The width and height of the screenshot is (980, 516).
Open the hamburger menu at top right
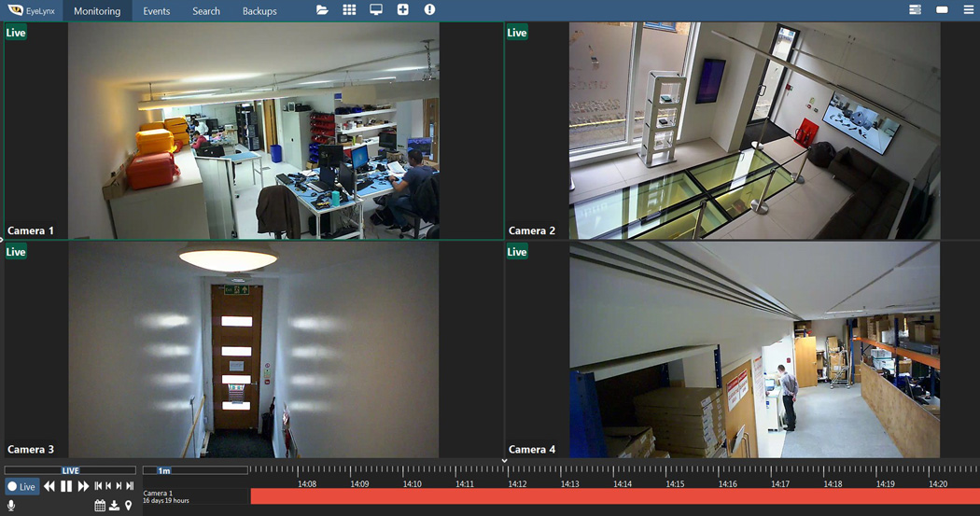coord(968,10)
